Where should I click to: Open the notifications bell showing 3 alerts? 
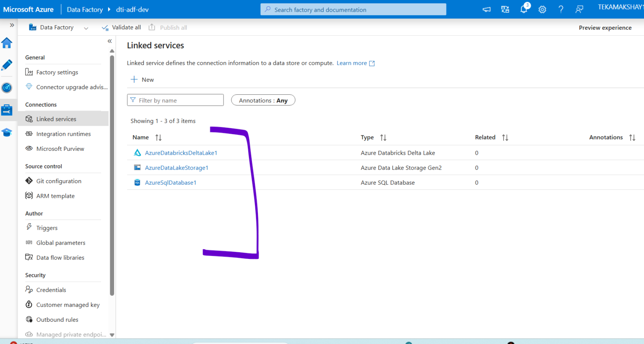pos(524,9)
